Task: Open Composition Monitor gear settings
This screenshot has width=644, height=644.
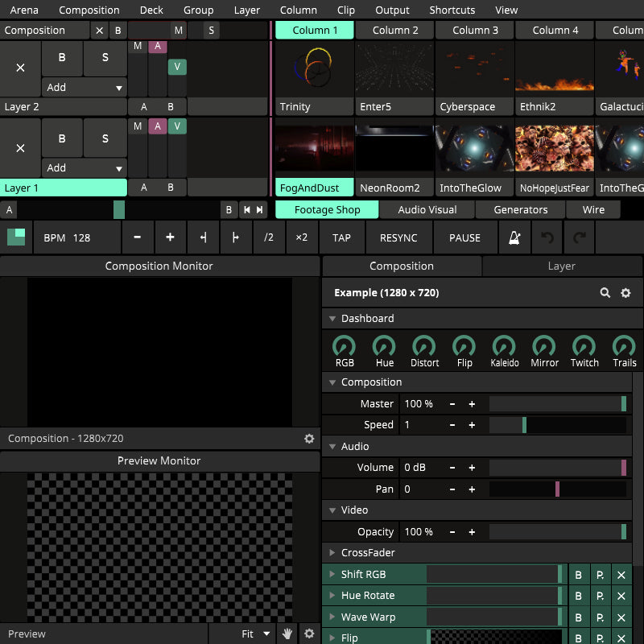Action: [308, 439]
